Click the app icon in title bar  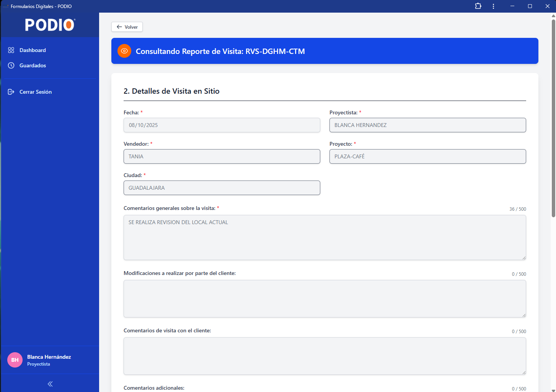click(5, 6)
